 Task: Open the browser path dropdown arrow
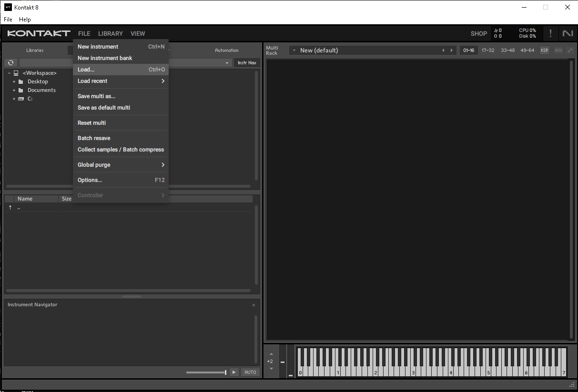[x=227, y=63]
